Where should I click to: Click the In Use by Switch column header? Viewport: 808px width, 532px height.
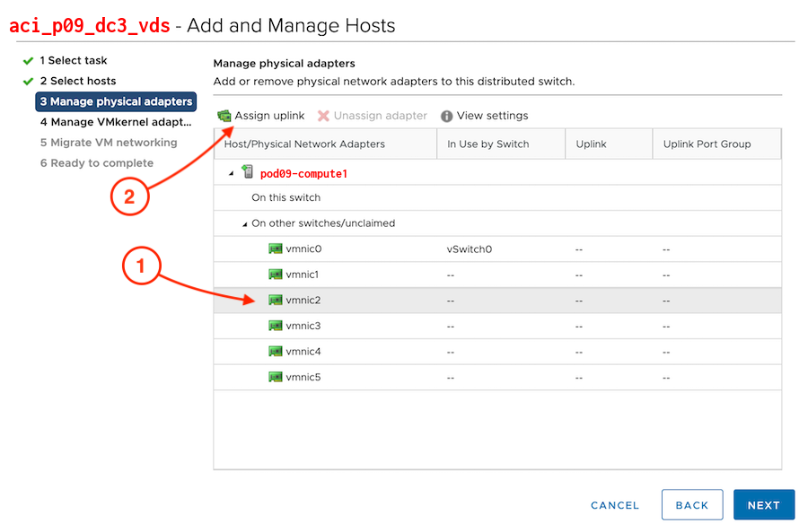tap(487, 144)
